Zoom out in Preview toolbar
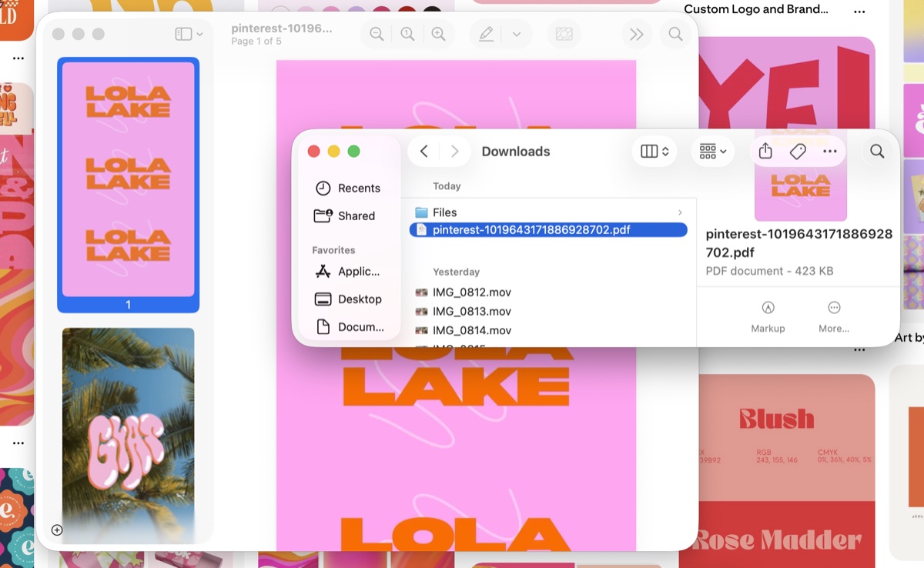The height and width of the screenshot is (568, 924). click(x=377, y=34)
